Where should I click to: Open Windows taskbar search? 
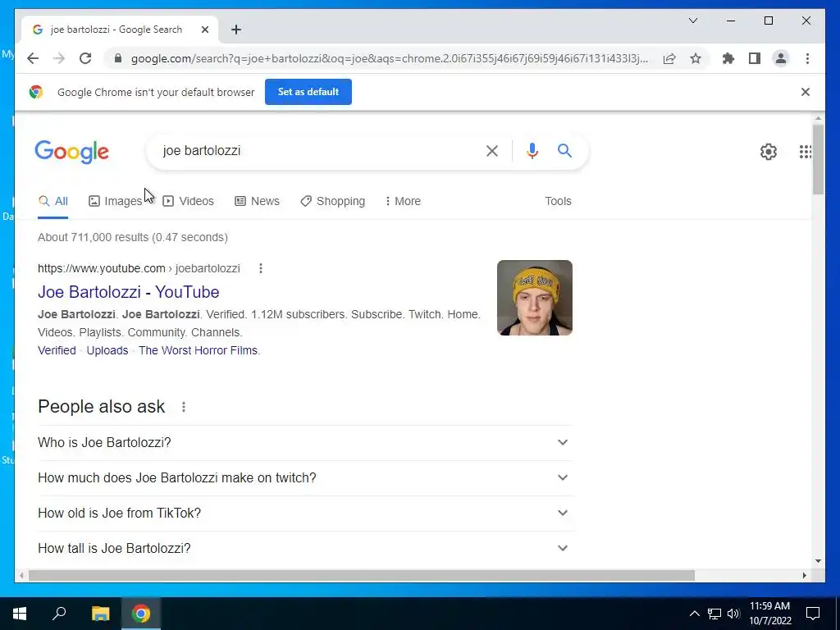[x=59, y=614]
